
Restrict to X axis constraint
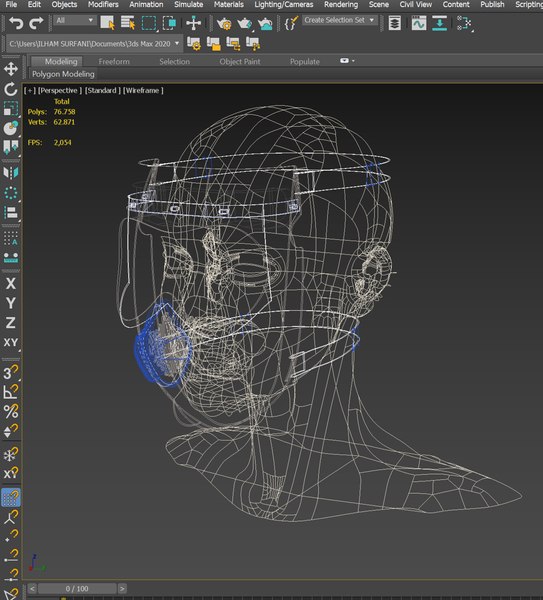click(x=11, y=284)
